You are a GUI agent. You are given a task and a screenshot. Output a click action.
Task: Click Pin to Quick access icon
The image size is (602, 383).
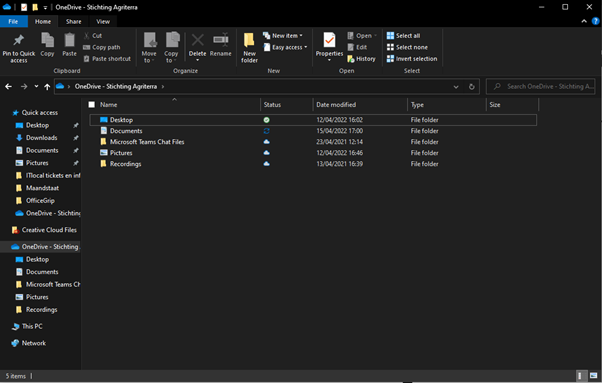click(18, 40)
